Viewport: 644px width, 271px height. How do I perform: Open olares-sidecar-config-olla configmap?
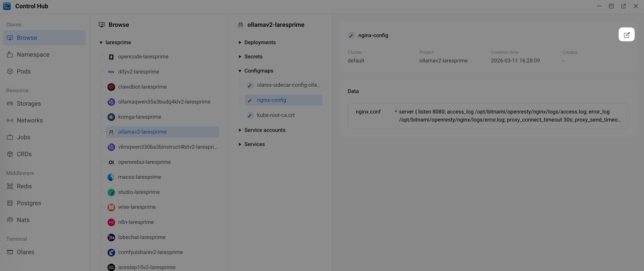pos(283,85)
